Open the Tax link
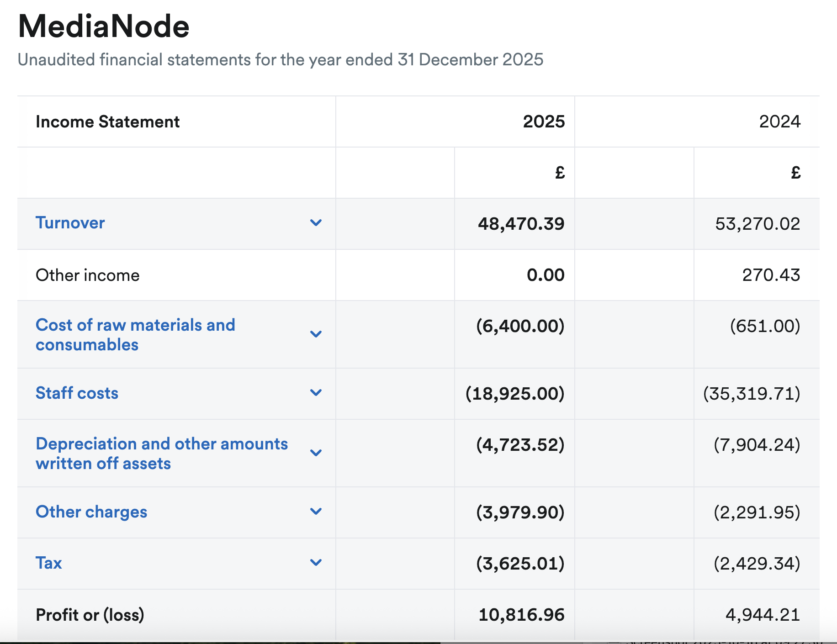837x644 pixels. tap(48, 563)
